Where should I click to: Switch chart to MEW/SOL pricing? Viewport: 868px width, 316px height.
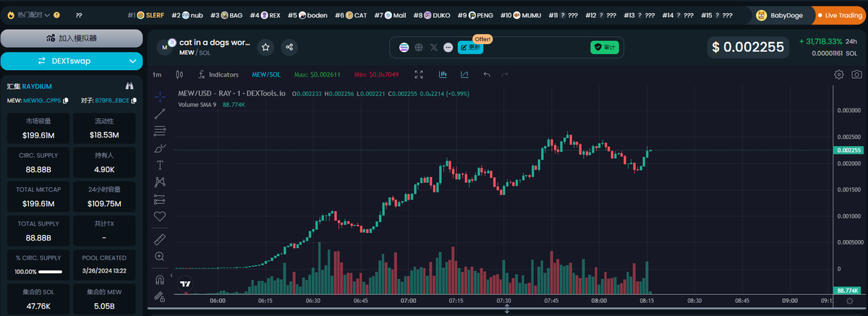pyautogui.click(x=265, y=74)
